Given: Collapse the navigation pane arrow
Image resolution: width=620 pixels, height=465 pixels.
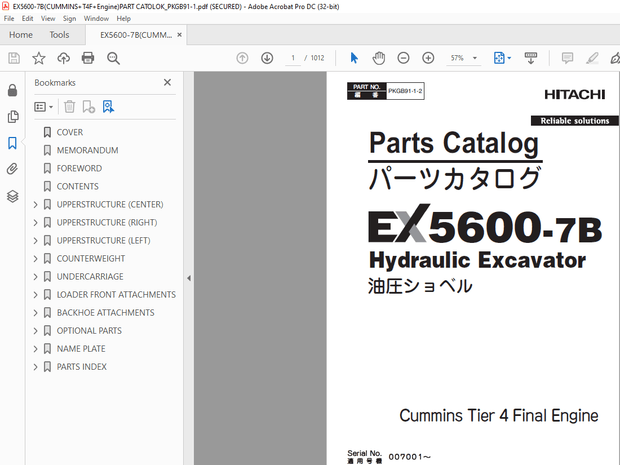Looking at the screenshot, I should (189, 278).
